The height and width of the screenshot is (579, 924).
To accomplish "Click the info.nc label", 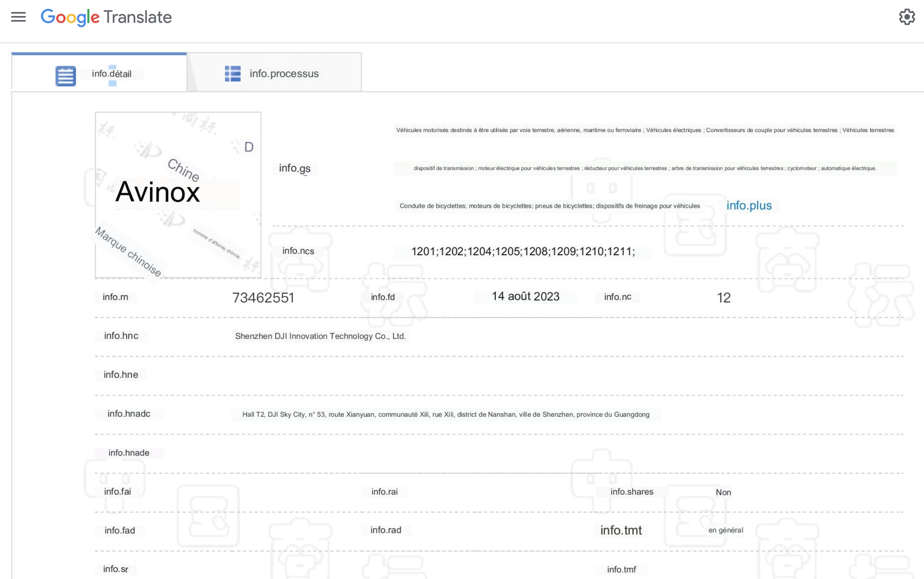I will (x=617, y=297).
